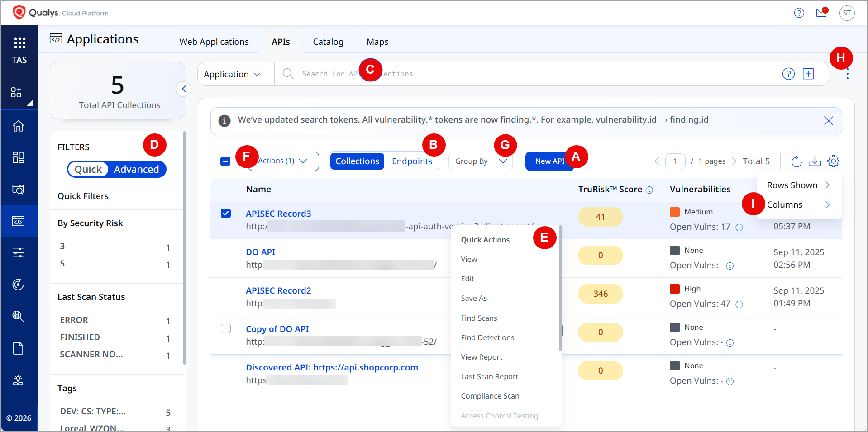
Task: Refresh the API collections list
Action: pyautogui.click(x=796, y=161)
